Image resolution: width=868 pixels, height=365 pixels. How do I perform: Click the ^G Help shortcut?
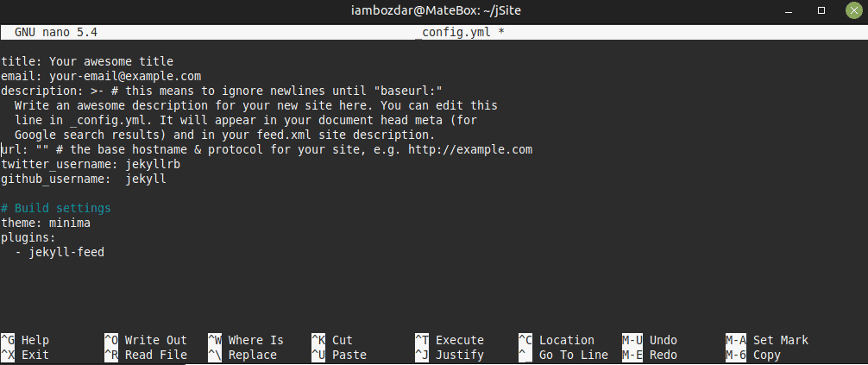coord(25,340)
